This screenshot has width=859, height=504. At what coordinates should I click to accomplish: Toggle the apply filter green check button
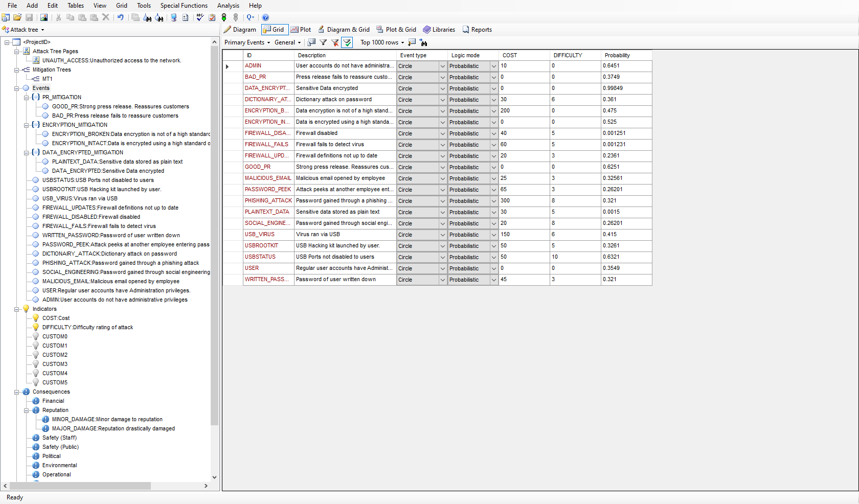(x=347, y=42)
